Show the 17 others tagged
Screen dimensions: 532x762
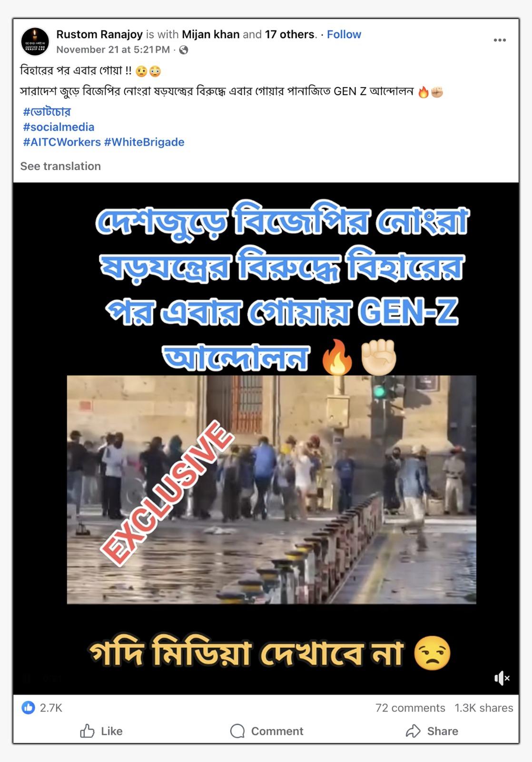click(x=290, y=34)
